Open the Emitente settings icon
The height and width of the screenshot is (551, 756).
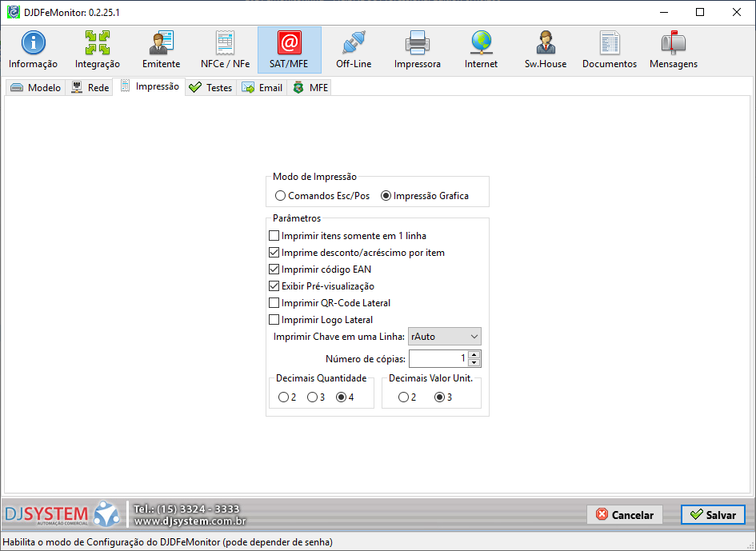pyautogui.click(x=161, y=50)
